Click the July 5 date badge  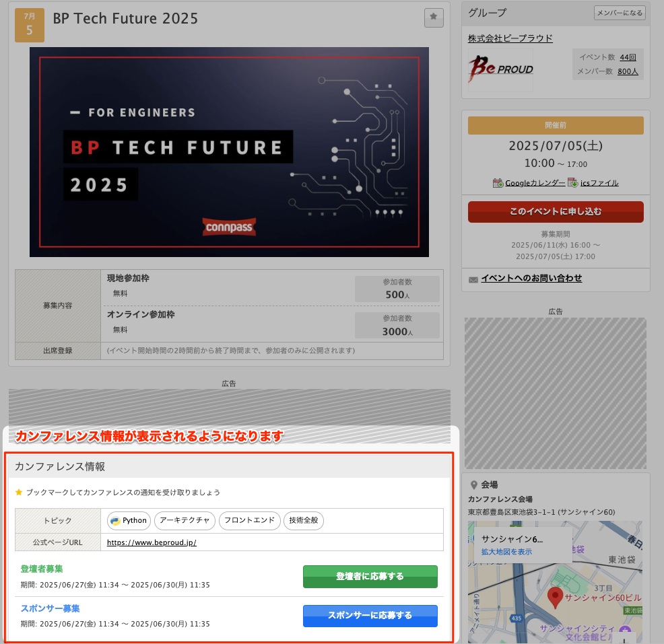tap(30, 25)
